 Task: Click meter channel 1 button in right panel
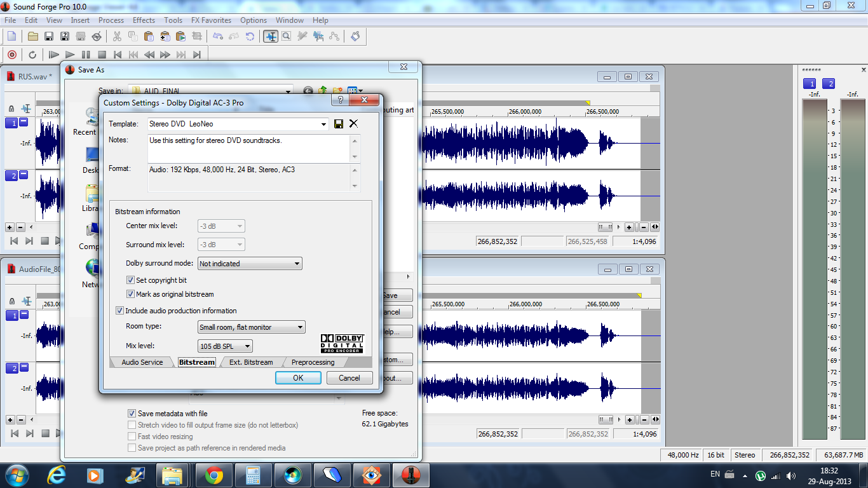(810, 84)
